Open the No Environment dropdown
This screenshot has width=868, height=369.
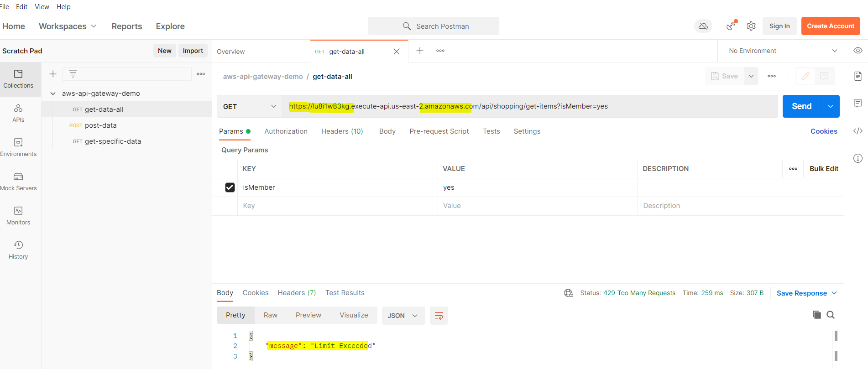pos(783,51)
